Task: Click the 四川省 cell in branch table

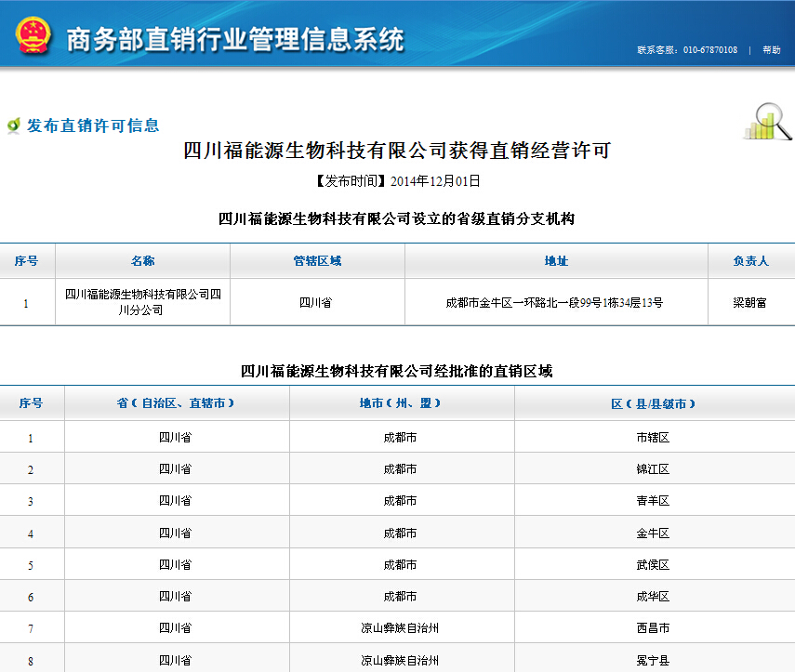Action: pos(315,303)
